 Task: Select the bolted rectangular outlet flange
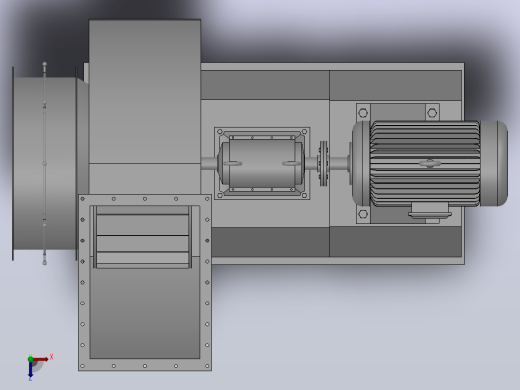coord(145,282)
